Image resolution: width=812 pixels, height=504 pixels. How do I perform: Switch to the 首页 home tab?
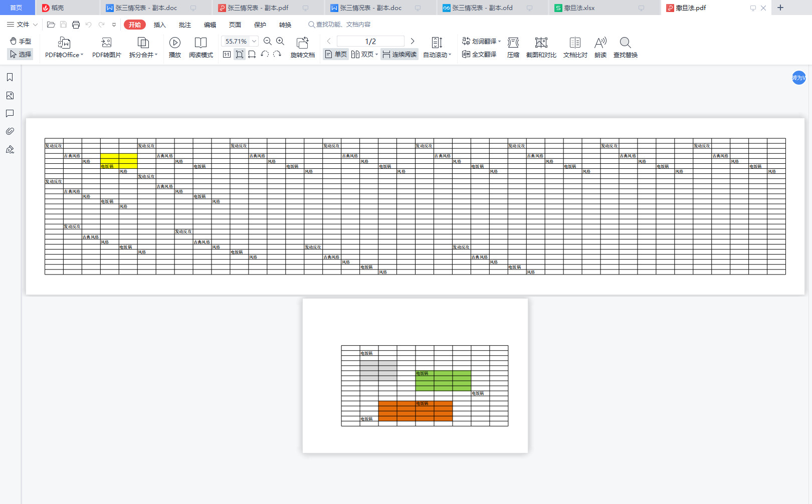click(x=17, y=8)
